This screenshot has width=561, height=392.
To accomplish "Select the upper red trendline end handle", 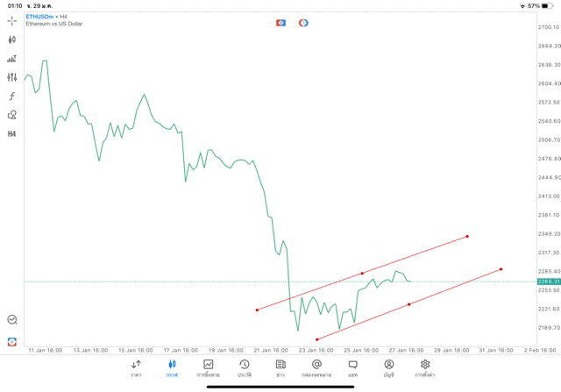I will pos(467,236).
